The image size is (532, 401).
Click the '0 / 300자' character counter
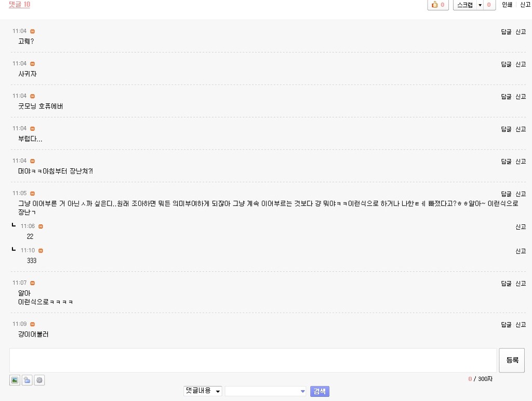click(481, 379)
